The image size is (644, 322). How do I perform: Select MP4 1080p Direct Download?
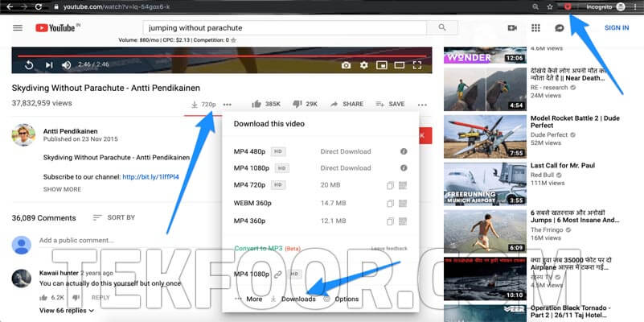tap(320, 167)
